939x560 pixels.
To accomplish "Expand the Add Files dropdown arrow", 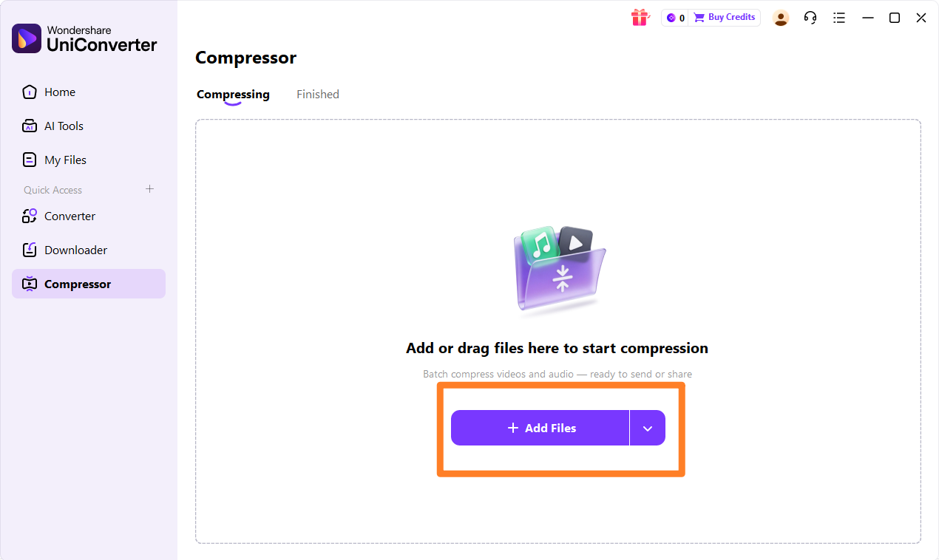I will pos(648,428).
